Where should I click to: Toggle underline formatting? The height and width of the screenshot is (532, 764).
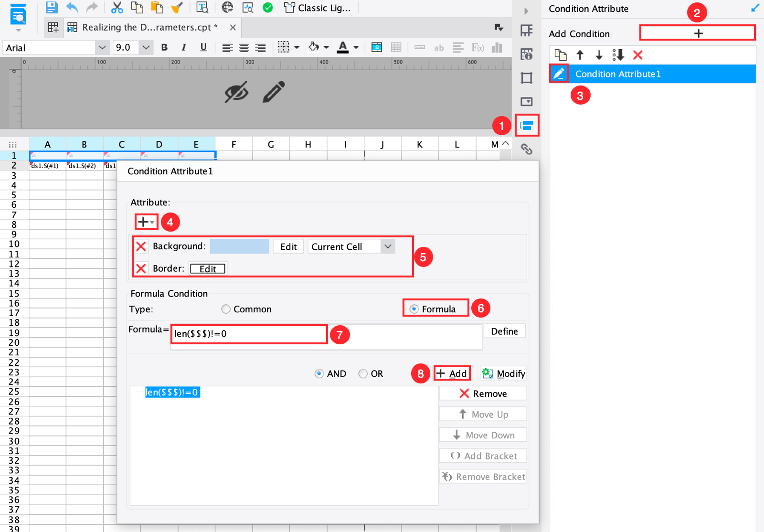click(203, 47)
